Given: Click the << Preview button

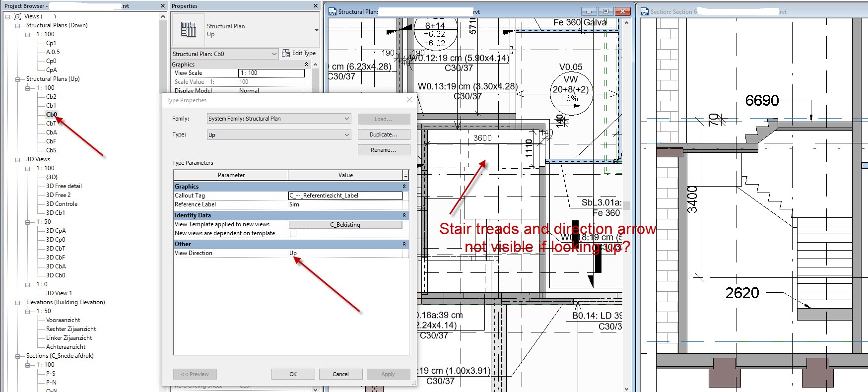Looking at the screenshot, I should [195, 374].
